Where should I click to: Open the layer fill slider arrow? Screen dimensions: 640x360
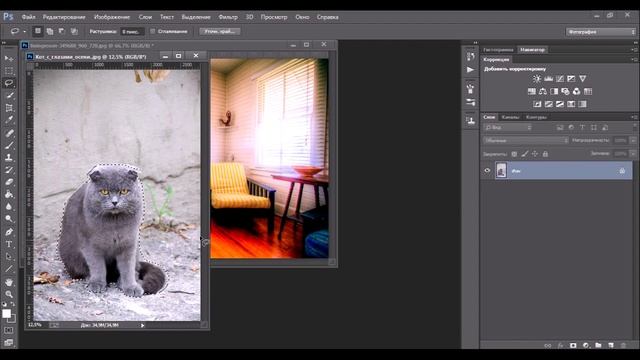pyautogui.click(x=633, y=154)
